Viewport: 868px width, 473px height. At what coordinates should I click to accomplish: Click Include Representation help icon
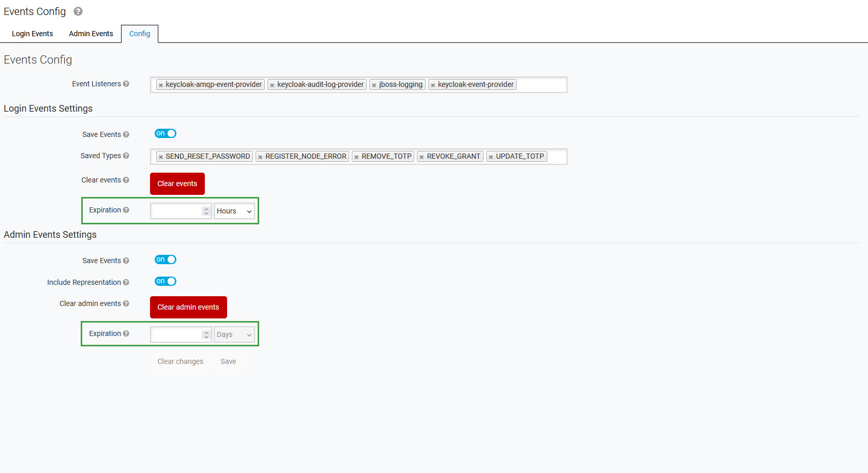126,282
